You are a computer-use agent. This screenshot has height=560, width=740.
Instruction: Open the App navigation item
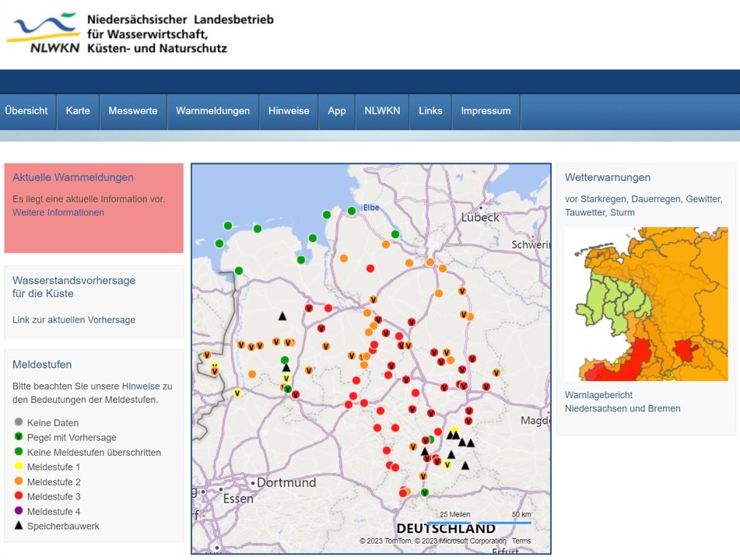pos(336,111)
